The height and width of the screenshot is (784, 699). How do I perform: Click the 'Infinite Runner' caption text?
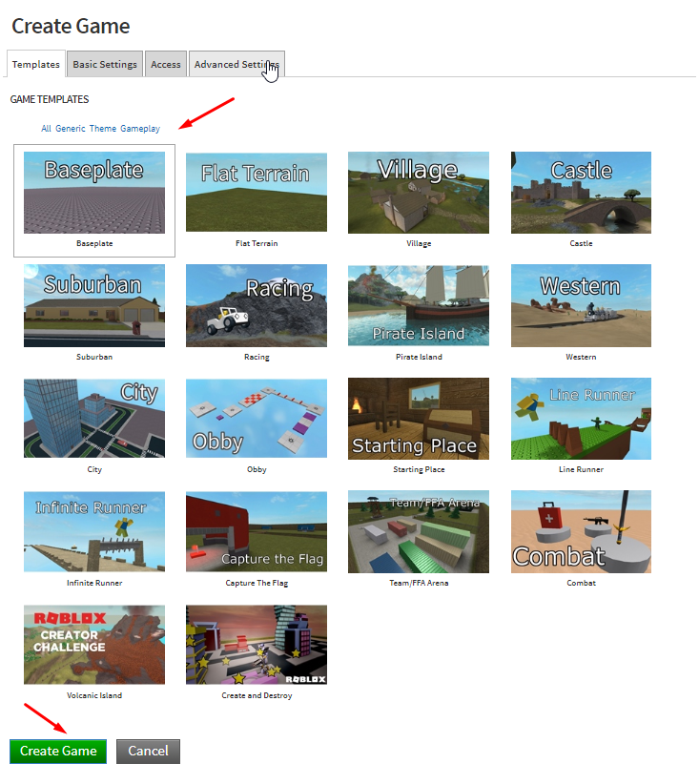(x=94, y=583)
